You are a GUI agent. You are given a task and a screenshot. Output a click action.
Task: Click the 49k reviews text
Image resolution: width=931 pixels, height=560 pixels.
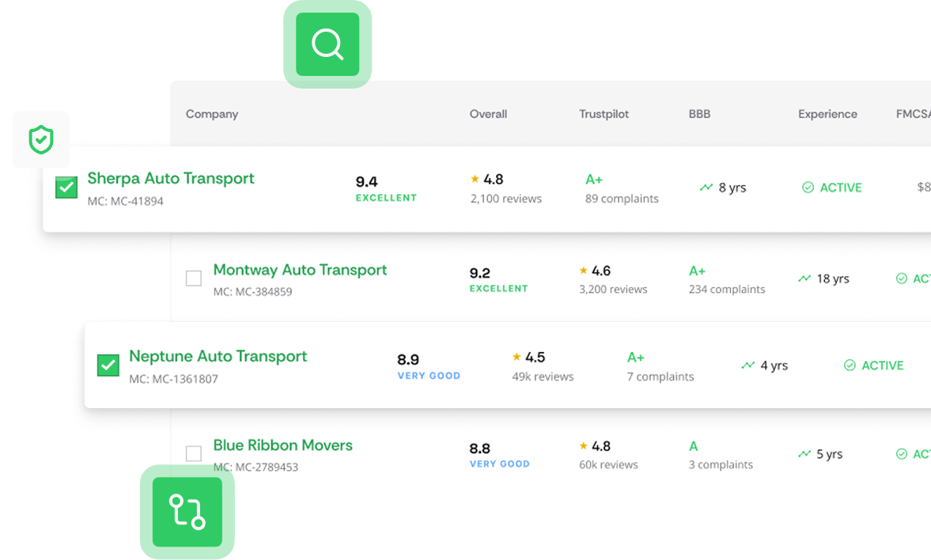click(543, 376)
